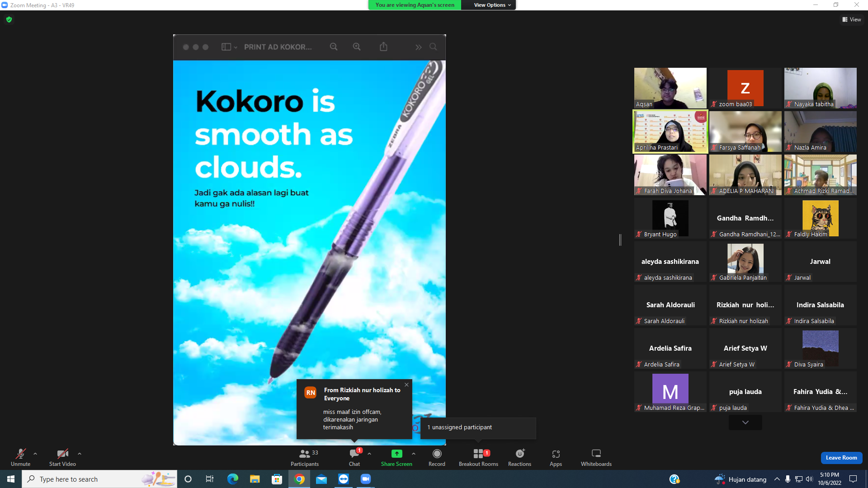868x488 pixels.
Task: Select Nayaka tabitha's video thumbnail
Action: (820, 88)
